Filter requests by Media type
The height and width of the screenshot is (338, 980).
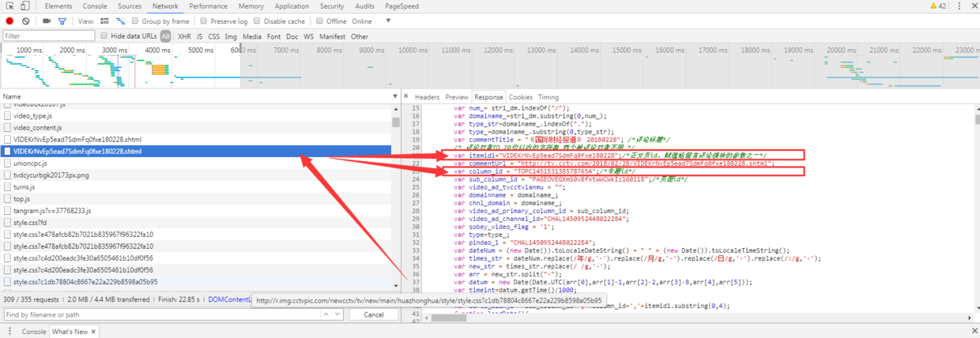[x=253, y=36]
